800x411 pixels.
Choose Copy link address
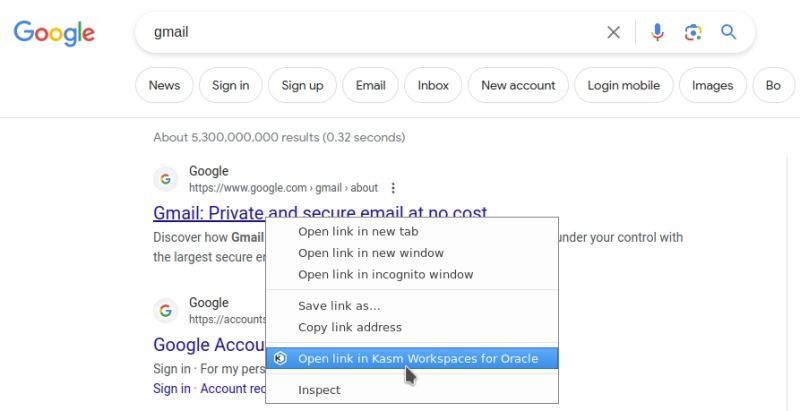pyautogui.click(x=412, y=327)
